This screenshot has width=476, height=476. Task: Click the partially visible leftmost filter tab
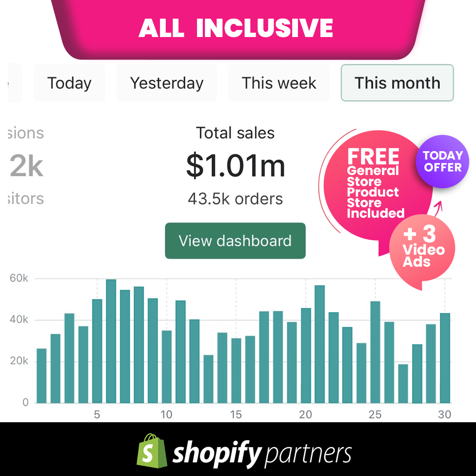(x=11, y=83)
